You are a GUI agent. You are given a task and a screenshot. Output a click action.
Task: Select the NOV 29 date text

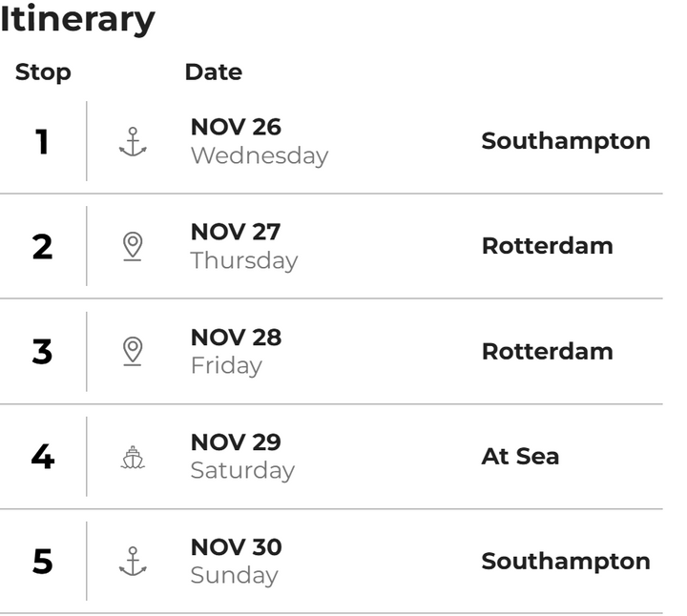click(x=236, y=442)
